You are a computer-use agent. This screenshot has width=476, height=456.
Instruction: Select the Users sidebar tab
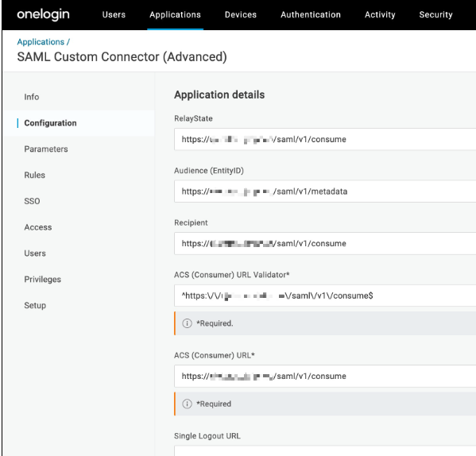[35, 253]
